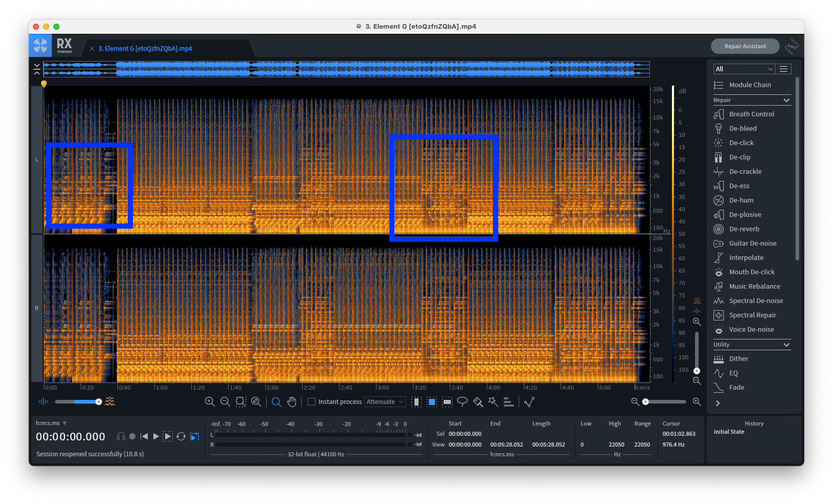This screenshot has width=833, height=504.
Task: Close the Element G file tab
Action: [x=92, y=49]
